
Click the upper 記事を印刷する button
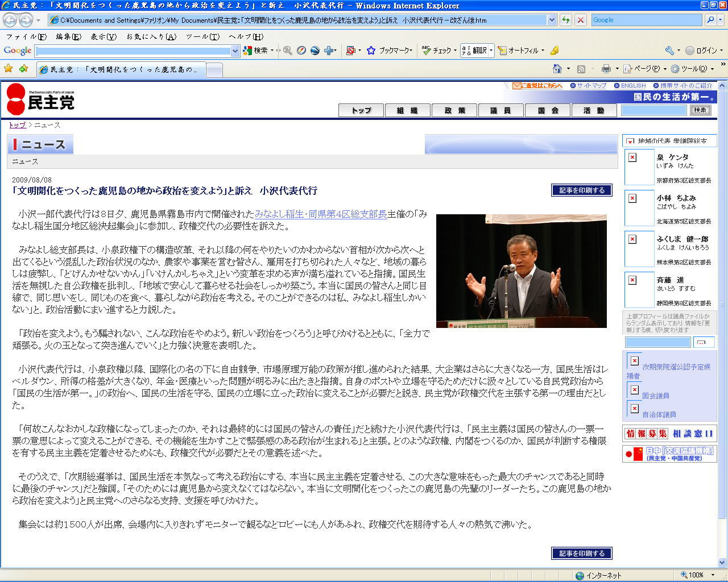(x=582, y=190)
